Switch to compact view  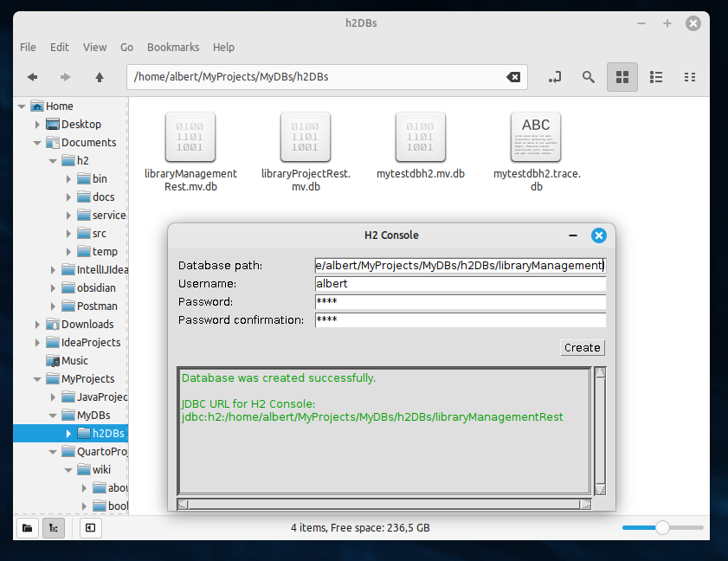(x=689, y=77)
